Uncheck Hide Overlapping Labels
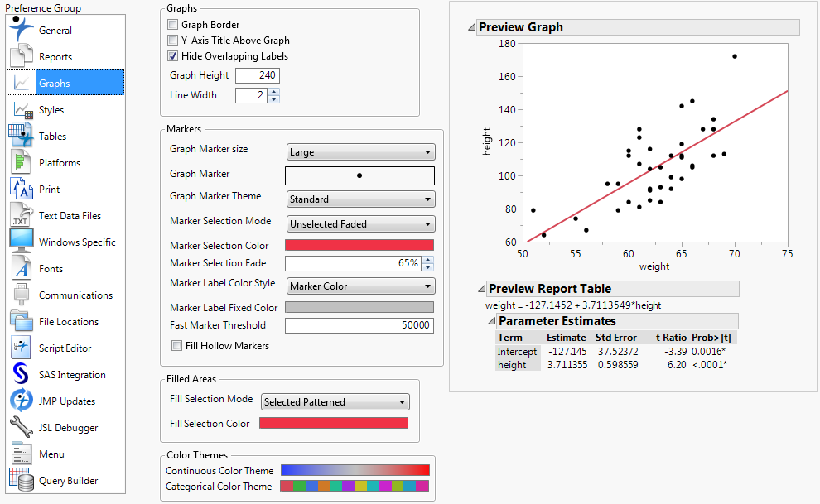The width and height of the screenshot is (820, 504). pos(172,56)
